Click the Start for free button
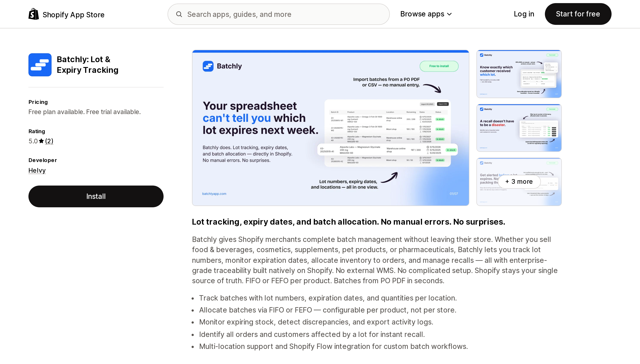 click(578, 14)
